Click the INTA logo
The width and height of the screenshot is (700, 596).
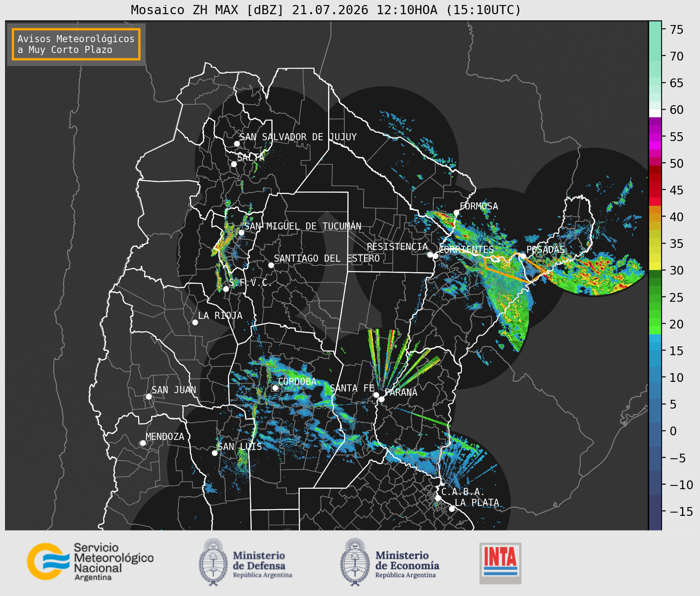500,563
